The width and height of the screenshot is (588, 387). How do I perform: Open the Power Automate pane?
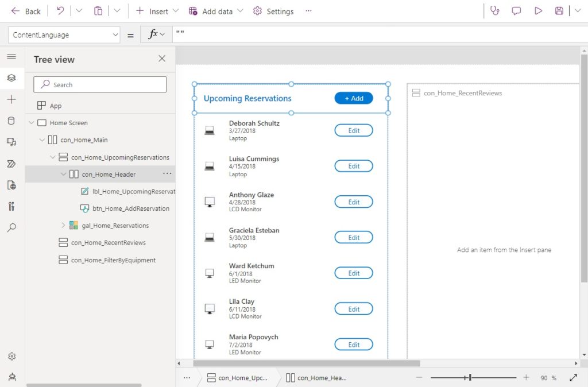point(11,164)
